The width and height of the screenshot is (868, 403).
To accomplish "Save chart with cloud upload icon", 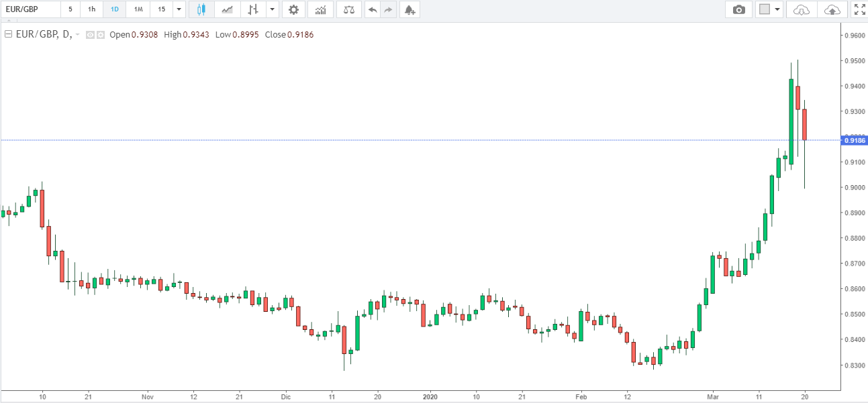I will [831, 9].
